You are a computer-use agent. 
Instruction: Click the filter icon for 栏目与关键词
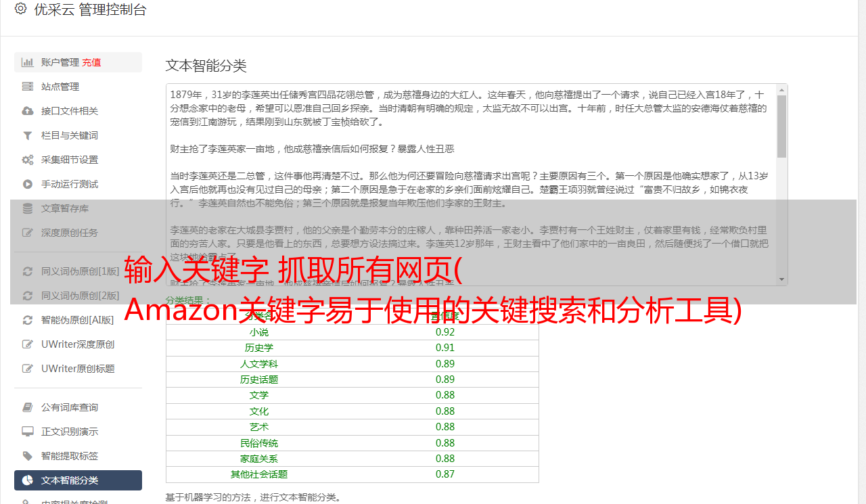[28, 135]
